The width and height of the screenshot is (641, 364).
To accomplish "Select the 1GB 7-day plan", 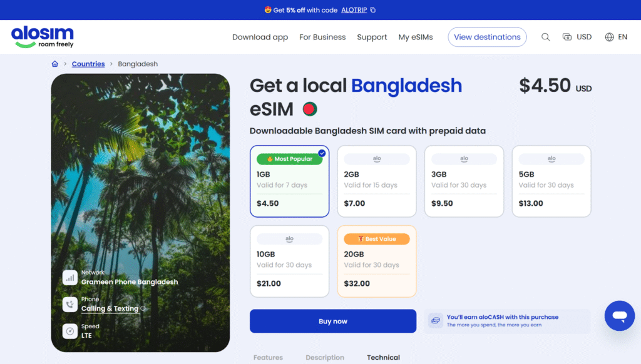I will pyautogui.click(x=289, y=181).
